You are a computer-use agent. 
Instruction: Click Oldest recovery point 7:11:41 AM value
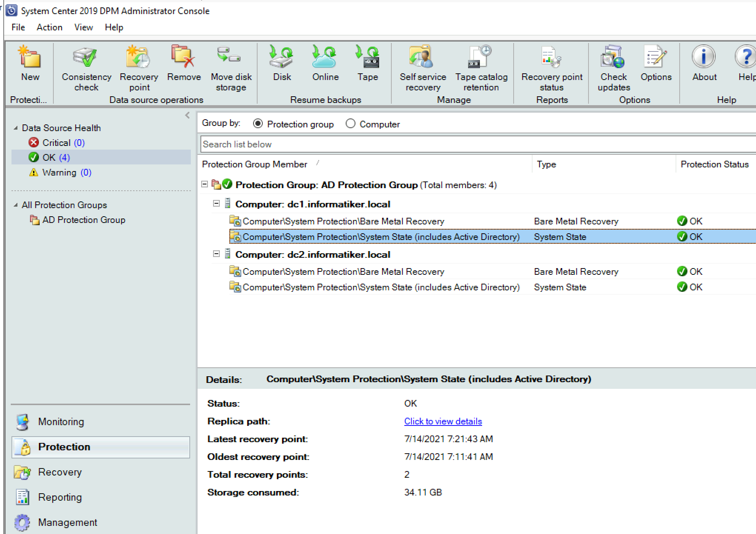click(448, 457)
